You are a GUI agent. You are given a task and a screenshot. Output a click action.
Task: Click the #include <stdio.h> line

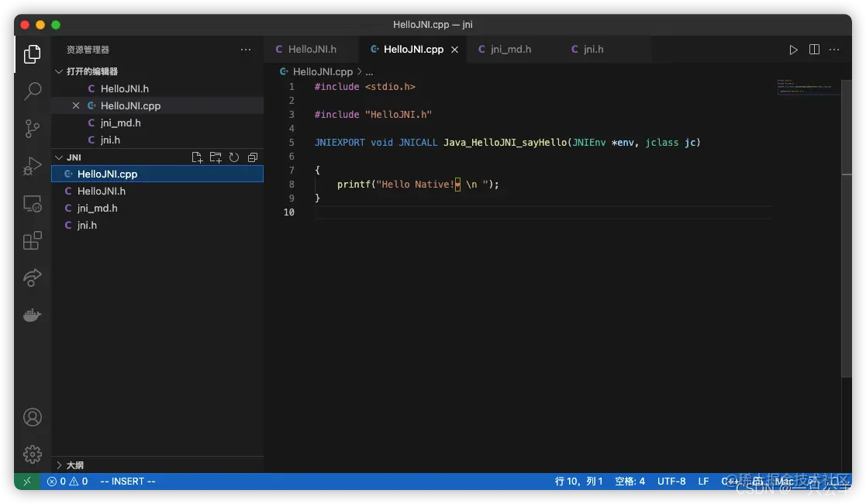[x=364, y=87]
